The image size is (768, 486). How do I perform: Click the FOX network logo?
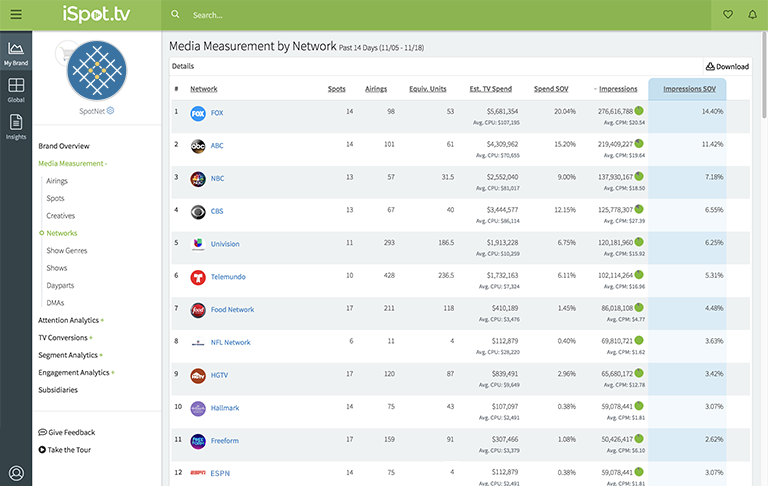tap(198, 113)
